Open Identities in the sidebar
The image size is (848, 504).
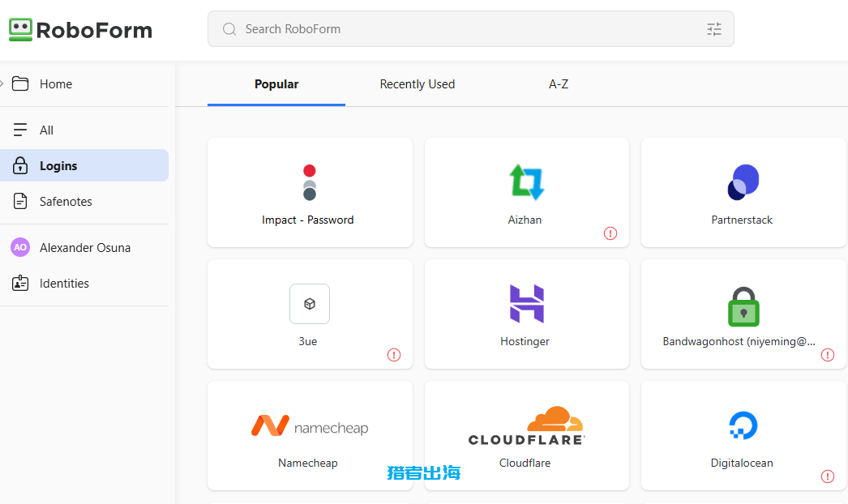click(64, 284)
